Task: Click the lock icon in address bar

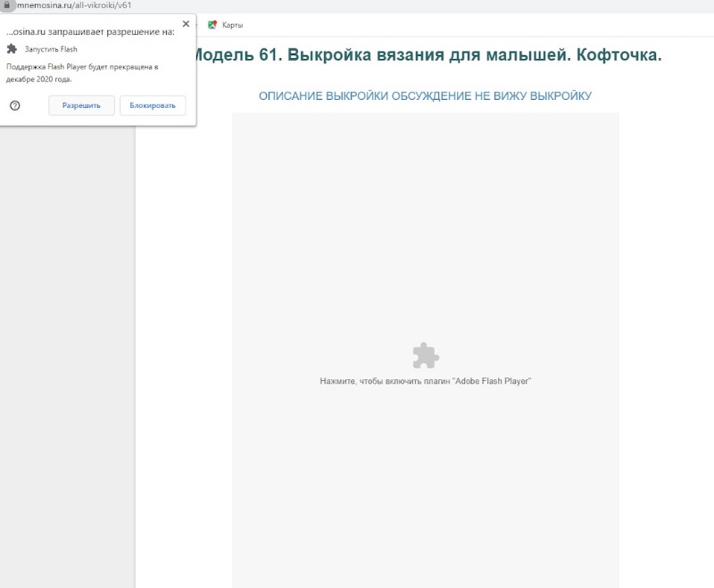Action: click(8, 4)
